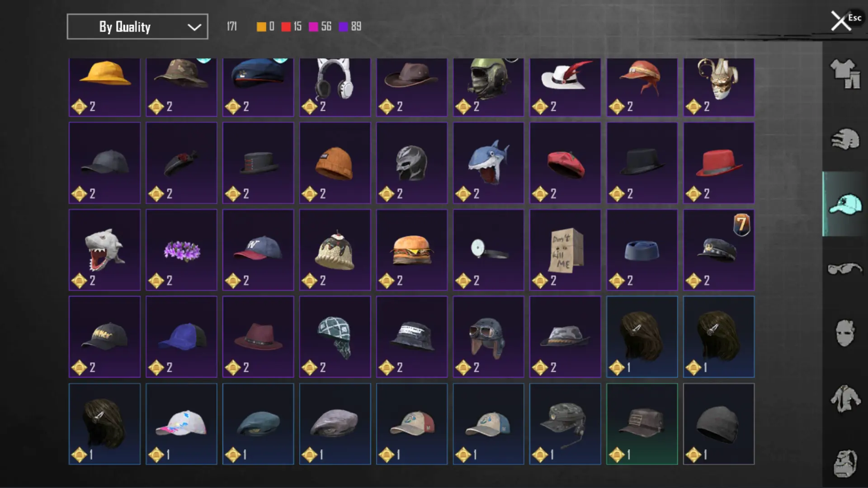Image resolution: width=868 pixels, height=488 pixels.
Task: Select the helmet category icon in sidebar
Action: pyautogui.click(x=845, y=139)
